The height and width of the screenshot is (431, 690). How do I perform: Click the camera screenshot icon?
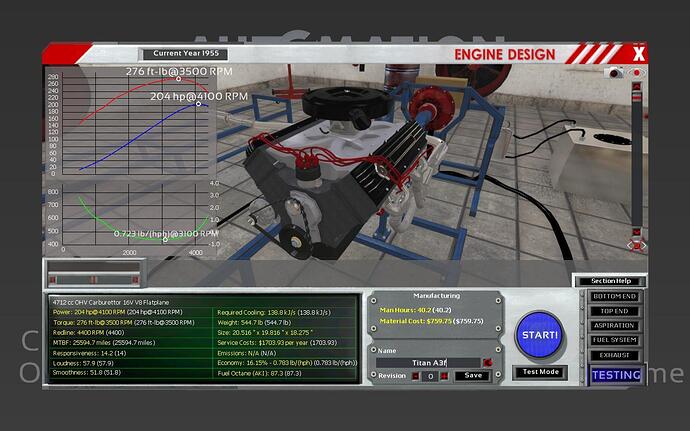coord(615,73)
